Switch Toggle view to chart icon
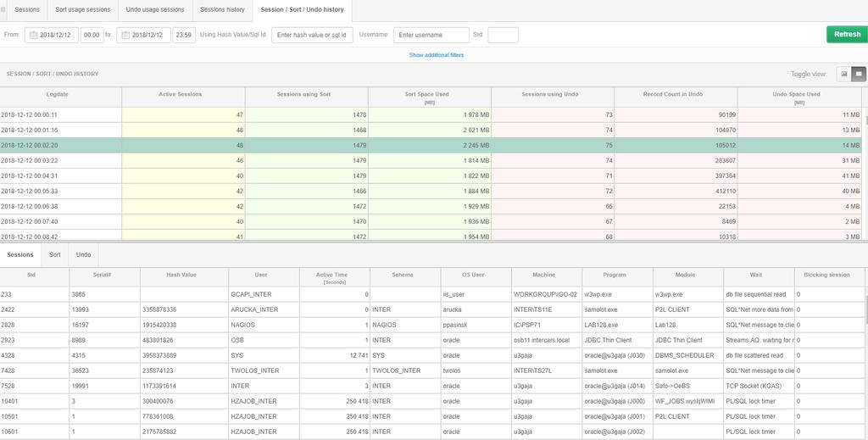Image resolution: width=868 pixels, height=440 pixels. tap(844, 74)
